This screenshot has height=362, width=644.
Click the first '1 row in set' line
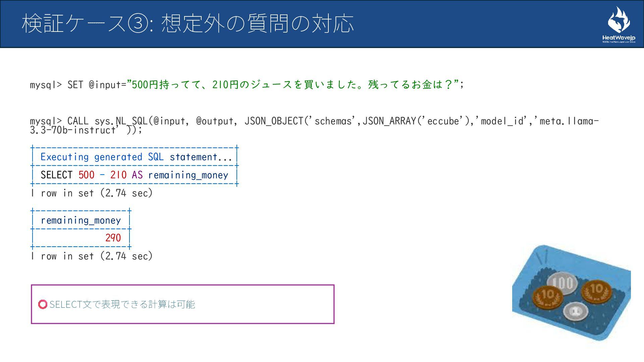(x=91, y=193)
